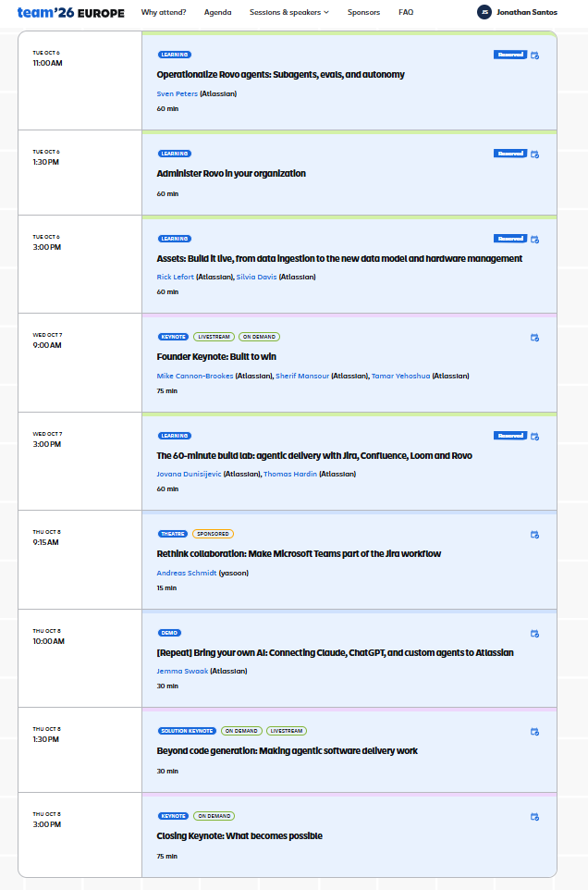Select '15 min' duration text
Image resolution: width=588 pixels, height=890 pixels.
(x=166, y=588)
